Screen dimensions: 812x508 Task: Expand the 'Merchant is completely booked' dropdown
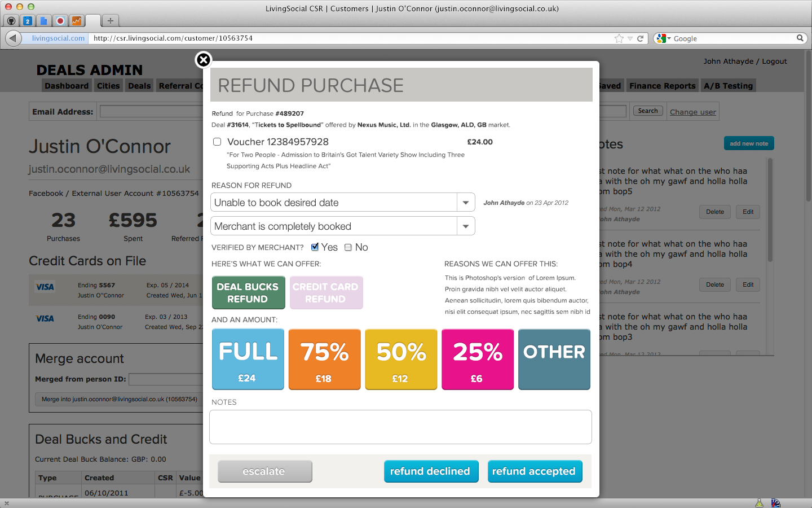(x=466, y=226)
